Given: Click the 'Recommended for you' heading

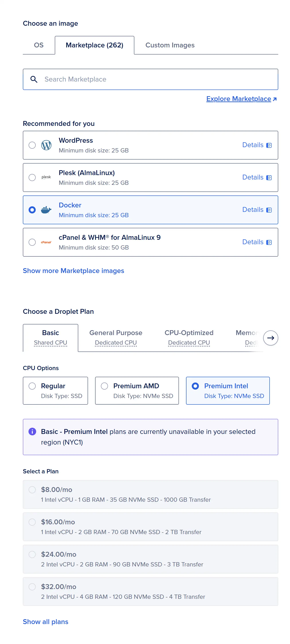Looking at the screenshot, I should [x=59, y=123].
